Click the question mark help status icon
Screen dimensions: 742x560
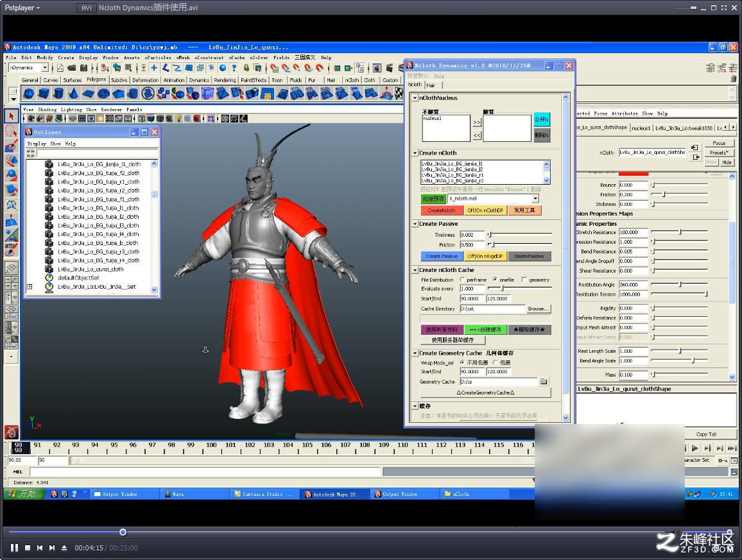click(x=234, y=68)
